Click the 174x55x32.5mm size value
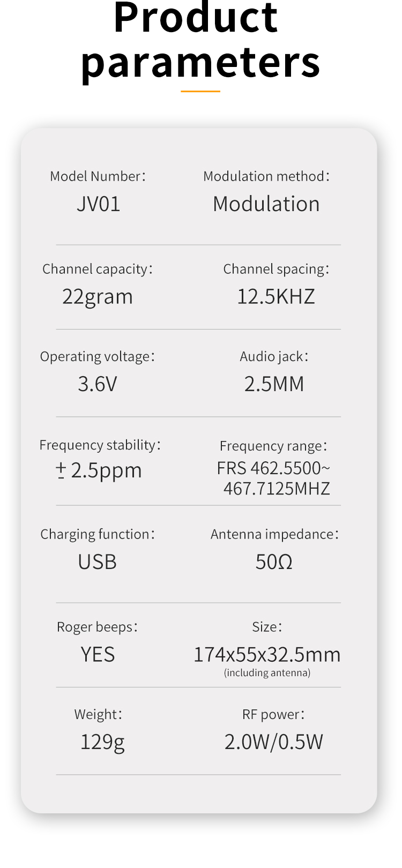Image resolution: width=402 pixels, height=868 pixels. 267,655
